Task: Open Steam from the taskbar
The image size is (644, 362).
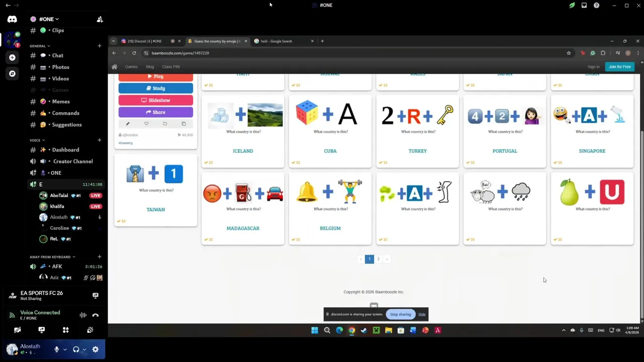Action: (364, 330)
